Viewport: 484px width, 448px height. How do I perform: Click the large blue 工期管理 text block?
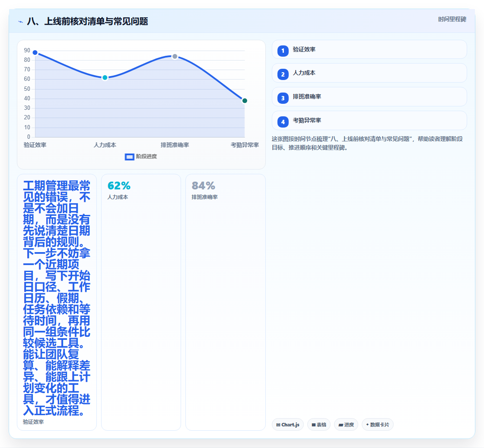pyautogui.click(x=57, y=298)
